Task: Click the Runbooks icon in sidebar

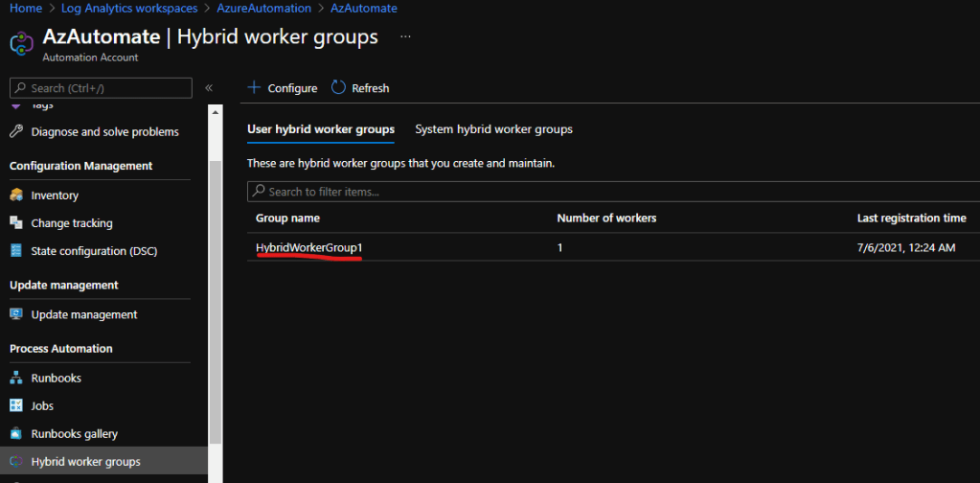Action: tap(15, 378)
